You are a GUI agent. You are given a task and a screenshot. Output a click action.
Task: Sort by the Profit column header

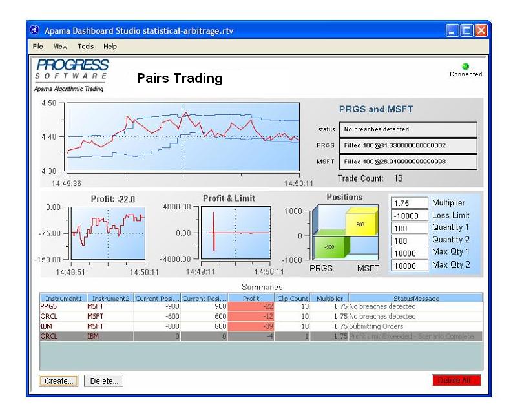(251, 299)
